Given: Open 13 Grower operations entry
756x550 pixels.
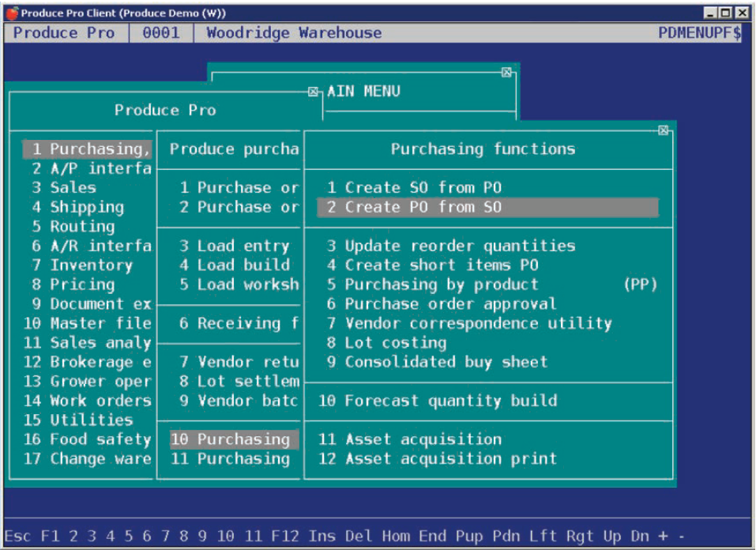Looking at the screenshot, I should (x=88, y=381).
